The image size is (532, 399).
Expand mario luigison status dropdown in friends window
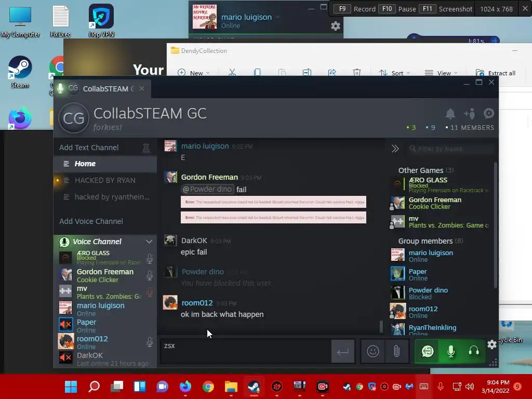coord(277,17)
